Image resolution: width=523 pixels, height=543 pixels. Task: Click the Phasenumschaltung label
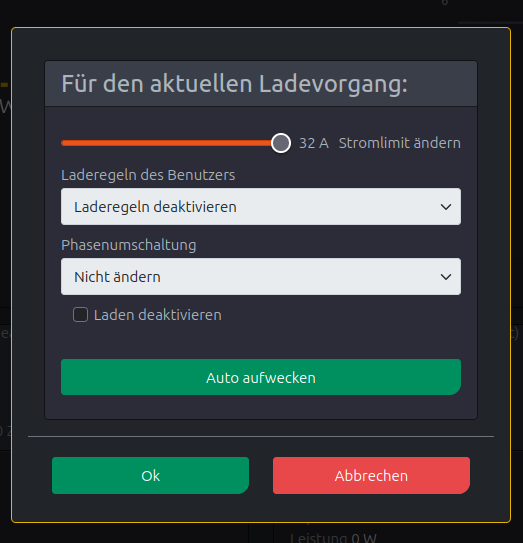pyautogui.click(x=128, y=245)
